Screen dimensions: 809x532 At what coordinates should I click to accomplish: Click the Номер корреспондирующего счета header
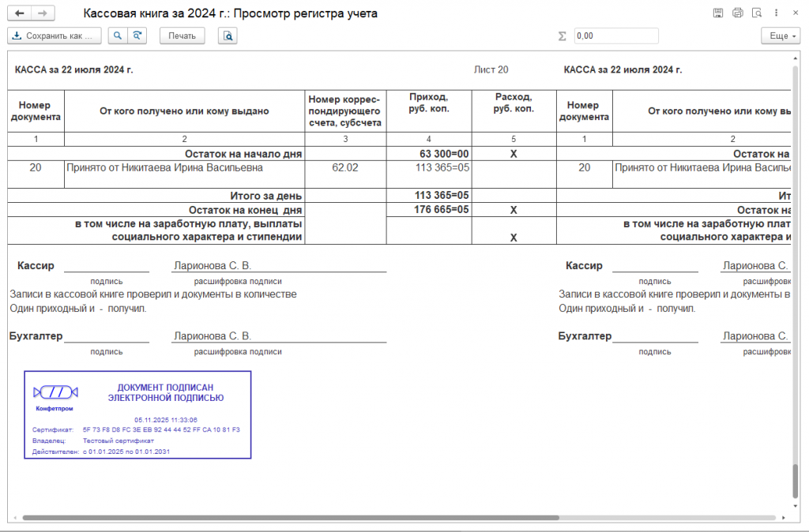click(x=345, y=111)
